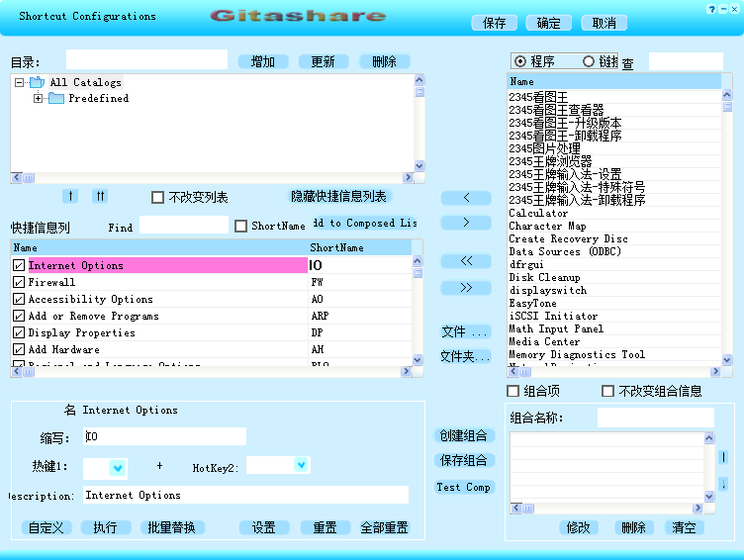
Task: Select the 链接 radio button
Action: click(x=589, y=61)
